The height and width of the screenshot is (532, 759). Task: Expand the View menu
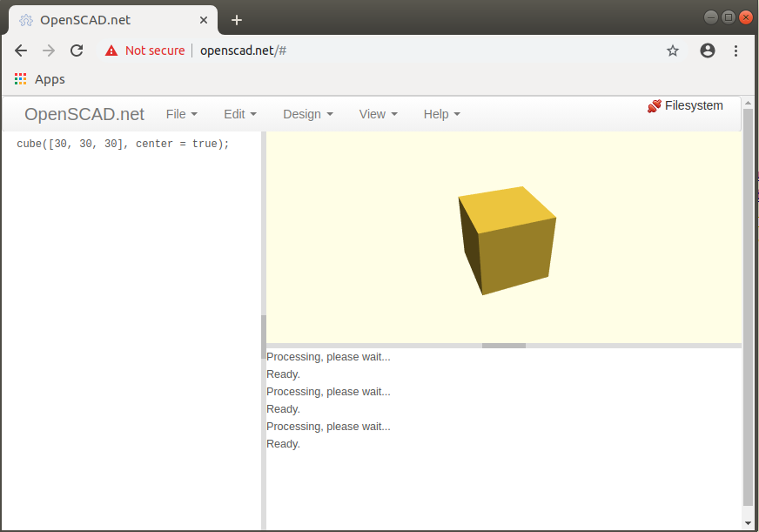point(378,114)
